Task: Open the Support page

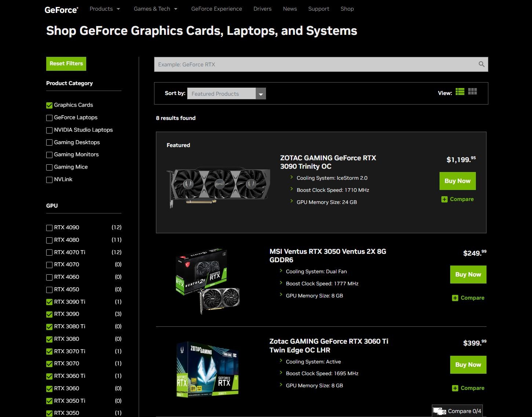Action: pos(318,9)
